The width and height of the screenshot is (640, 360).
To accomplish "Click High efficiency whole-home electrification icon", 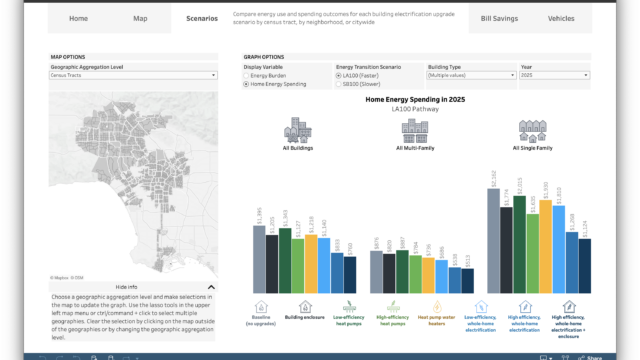I will coord(525,307).
